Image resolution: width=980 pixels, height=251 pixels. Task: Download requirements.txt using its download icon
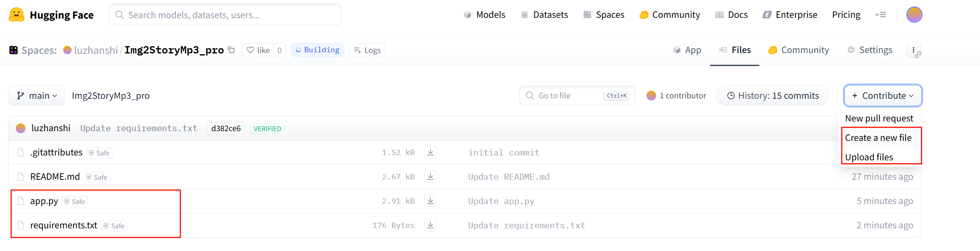pos(430,225)
